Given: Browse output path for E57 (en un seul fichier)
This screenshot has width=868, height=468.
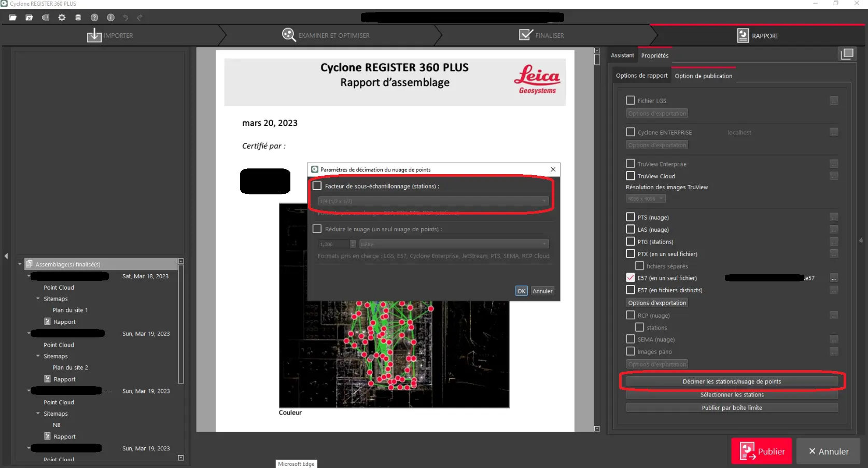Looking at the screenshot, I should click(834, 278).
